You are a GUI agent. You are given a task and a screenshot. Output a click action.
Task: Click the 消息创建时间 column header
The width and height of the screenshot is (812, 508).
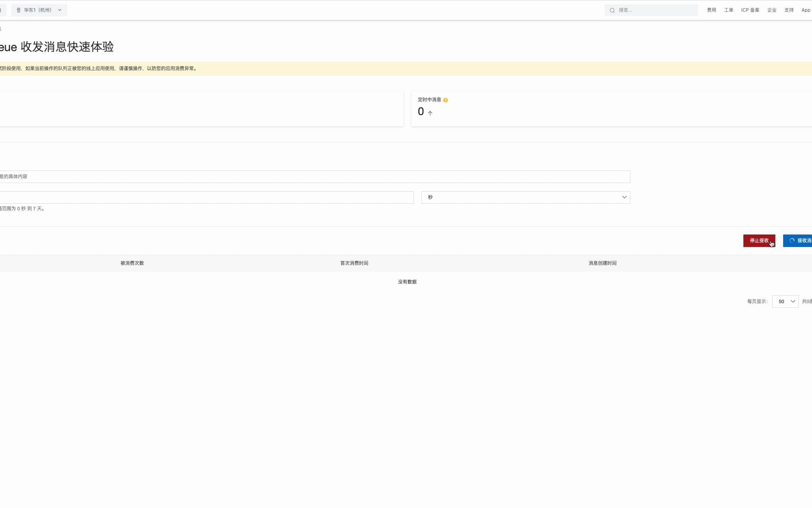click(x=602, y=263)
